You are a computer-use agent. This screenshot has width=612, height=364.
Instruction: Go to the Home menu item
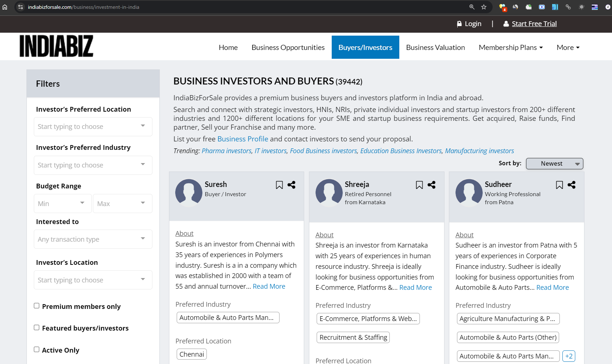tap(228, 47)
